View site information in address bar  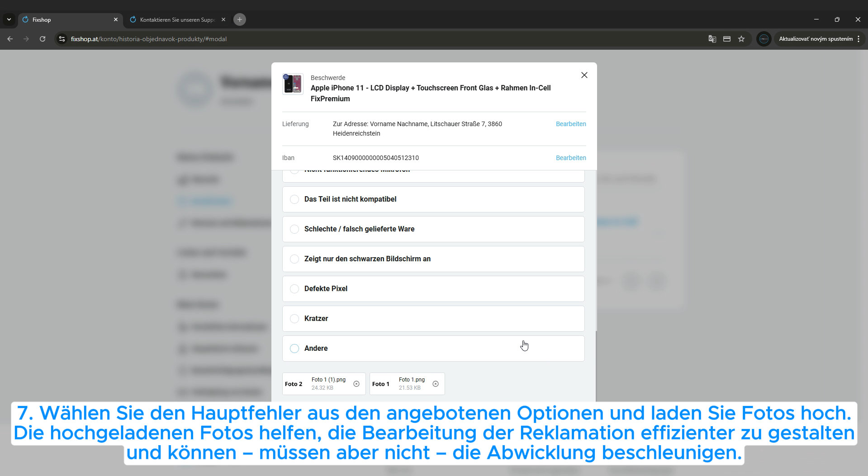pos(62,39)
